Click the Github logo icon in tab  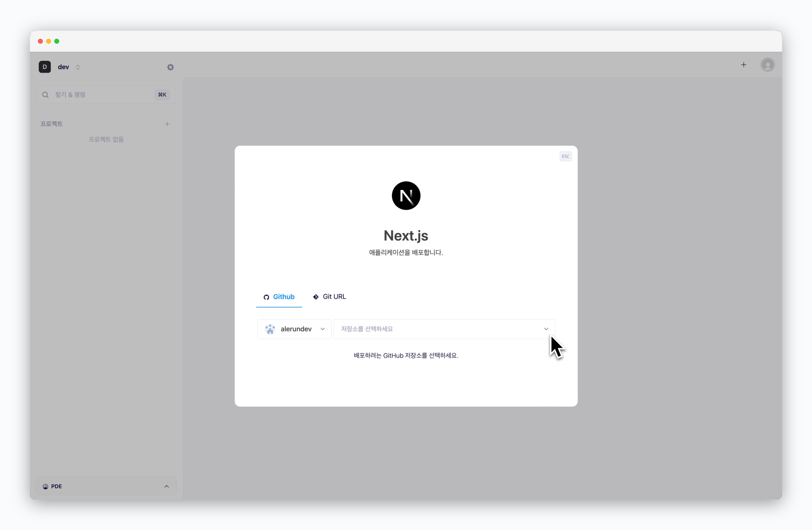pos(266,297)
